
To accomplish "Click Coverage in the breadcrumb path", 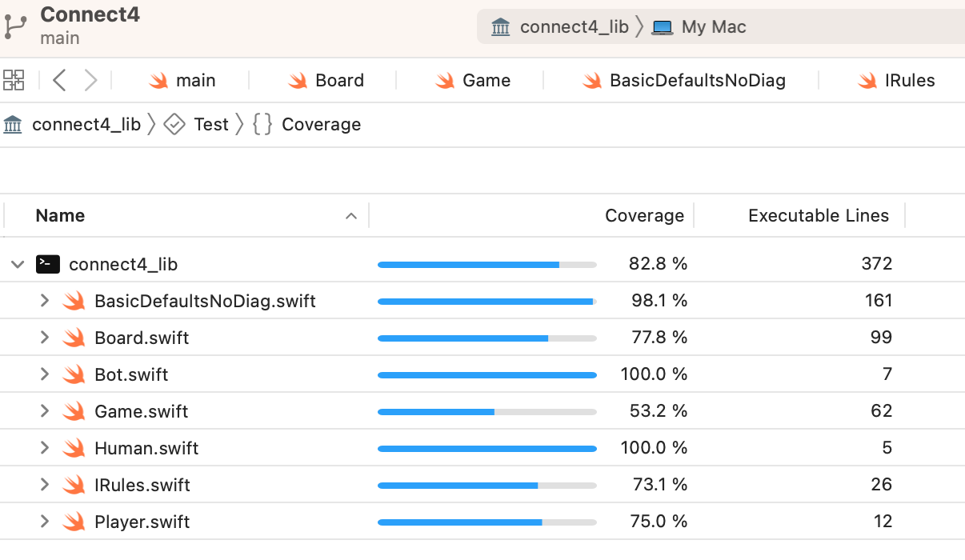I will [x=321, y=124].
